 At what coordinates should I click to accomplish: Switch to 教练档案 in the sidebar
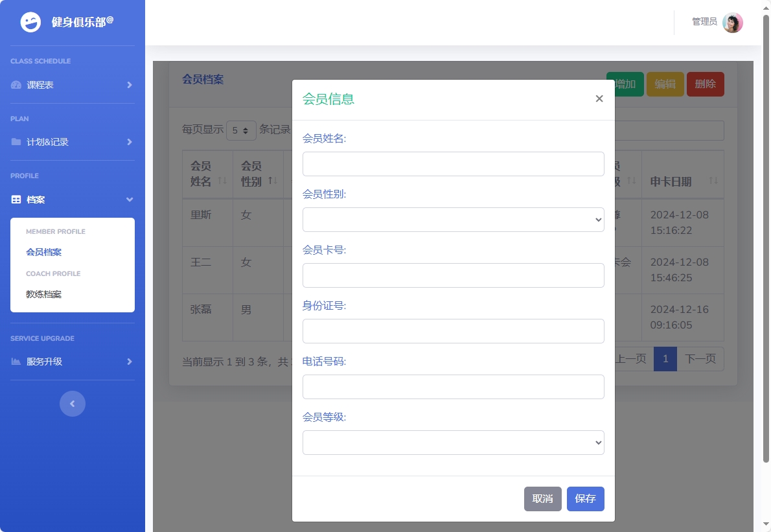tap(43, 294)
